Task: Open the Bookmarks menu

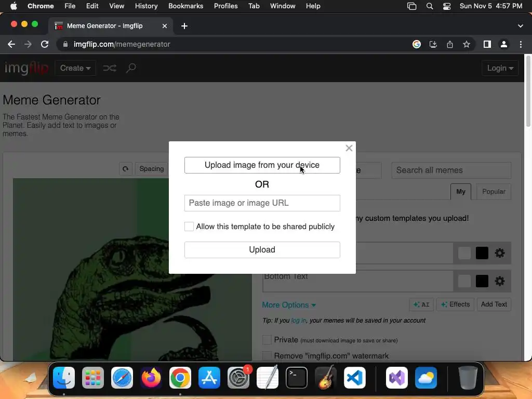Action: point(185,6)
